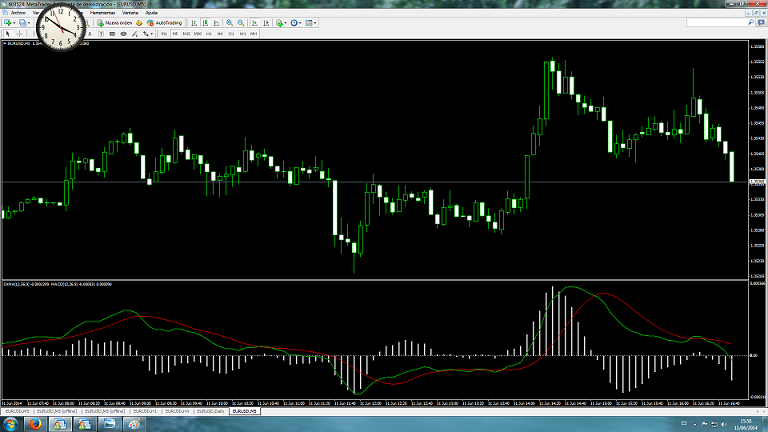The height and width of the screenshot is (432, 768).
Task: Switch to the first EURUSD,M5 chart tab
Action: [x=17, y=411]
